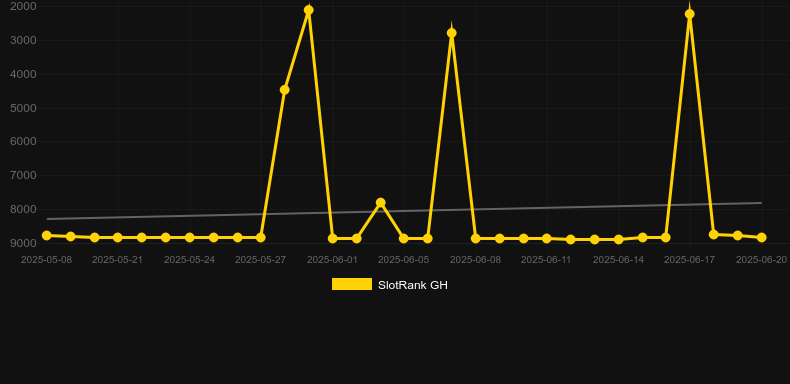Click the 5000 y-axis label
Viewport: 790px width, 384px height.
coord(23,108)
